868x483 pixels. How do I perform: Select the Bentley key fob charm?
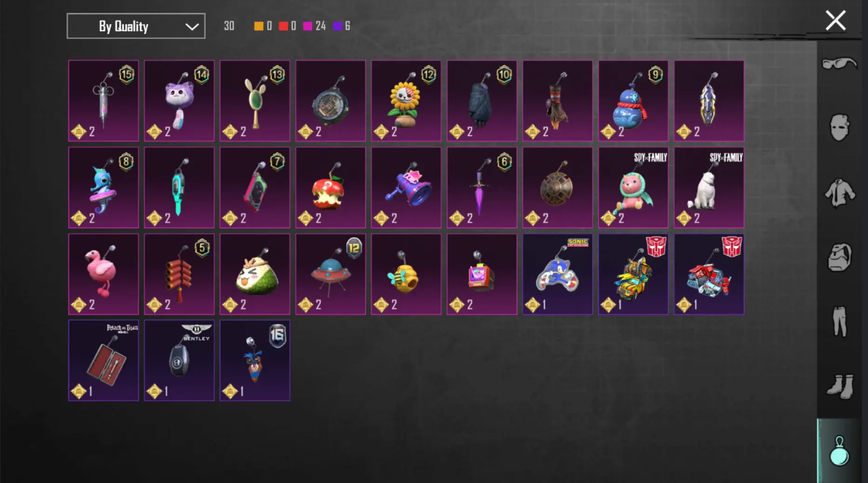pyautogui.click(x=179, y=360)
